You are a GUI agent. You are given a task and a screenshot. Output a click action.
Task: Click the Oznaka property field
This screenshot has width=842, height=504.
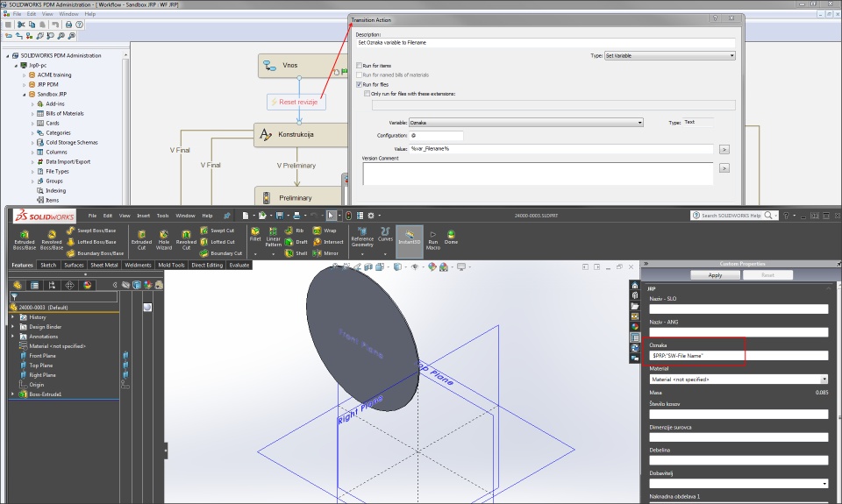[x=739, y=355]
